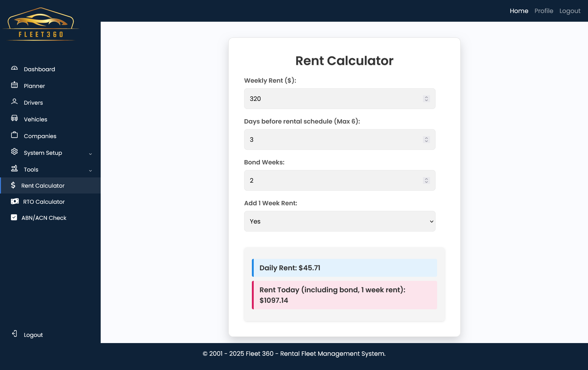
Task: Click the Planner calendar icon
Action: 14,85
